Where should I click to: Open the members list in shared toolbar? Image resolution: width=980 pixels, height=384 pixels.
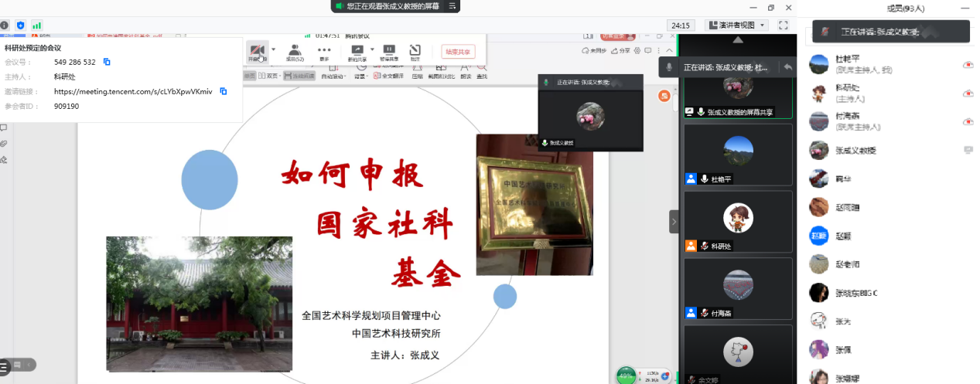coord(295,52)
